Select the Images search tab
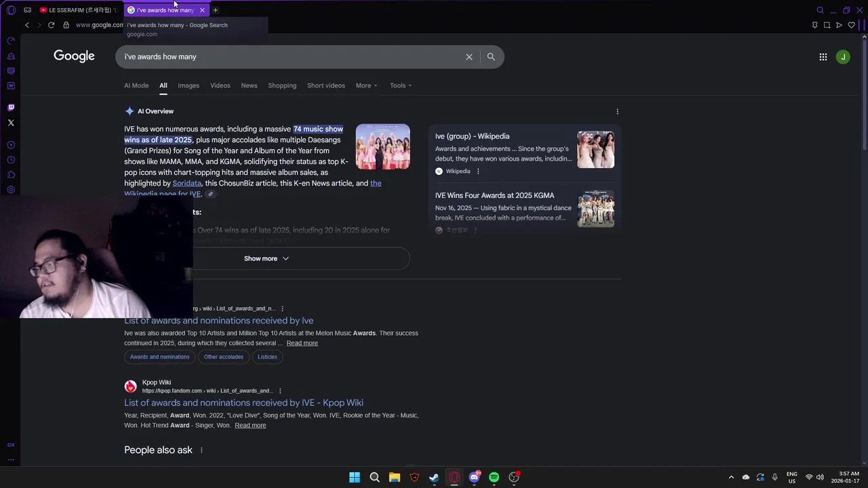Viewport: 868px width, 488px height. click(189, 85)
